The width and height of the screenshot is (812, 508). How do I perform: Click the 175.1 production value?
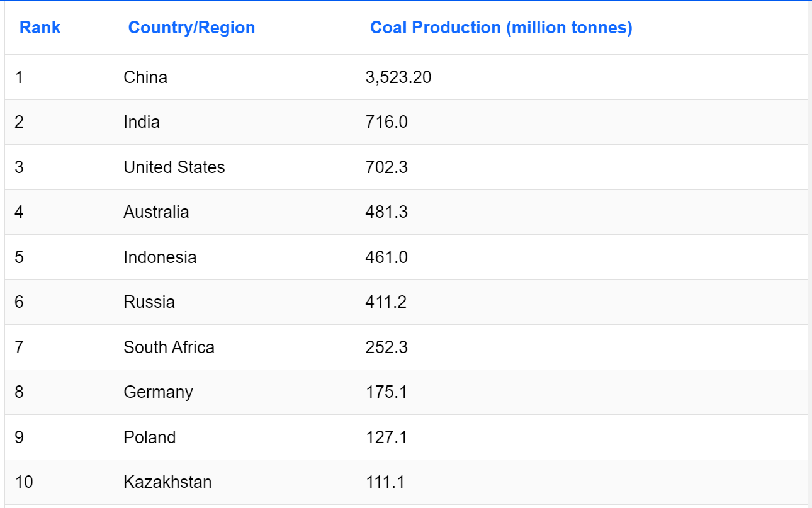click(x=386, y=392)
